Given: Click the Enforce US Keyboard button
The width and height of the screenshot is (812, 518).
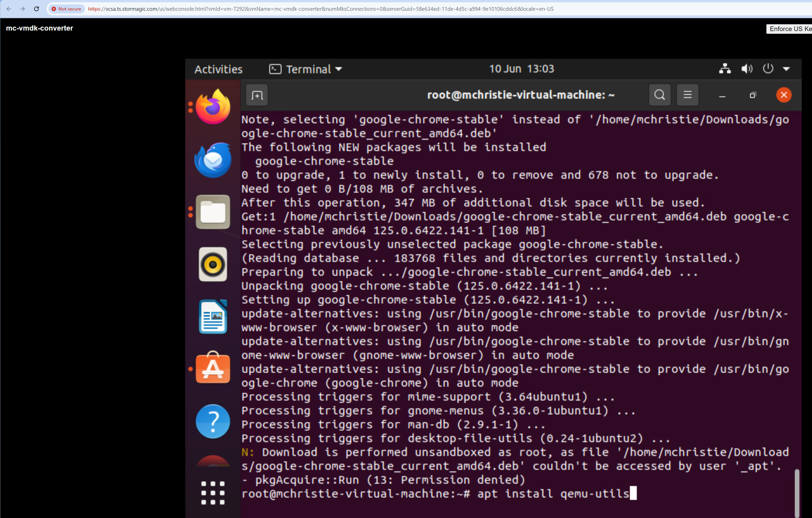Looking at the screenshot, I should pyautogui.click(x=789, y=29).
